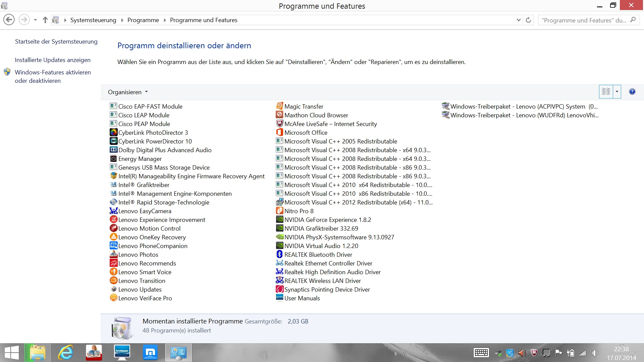Viewport: 644px width, 362px height.
Task: Click the CyberLink PhotoDirector 3 icon
Action: click(x=113, y=132)
